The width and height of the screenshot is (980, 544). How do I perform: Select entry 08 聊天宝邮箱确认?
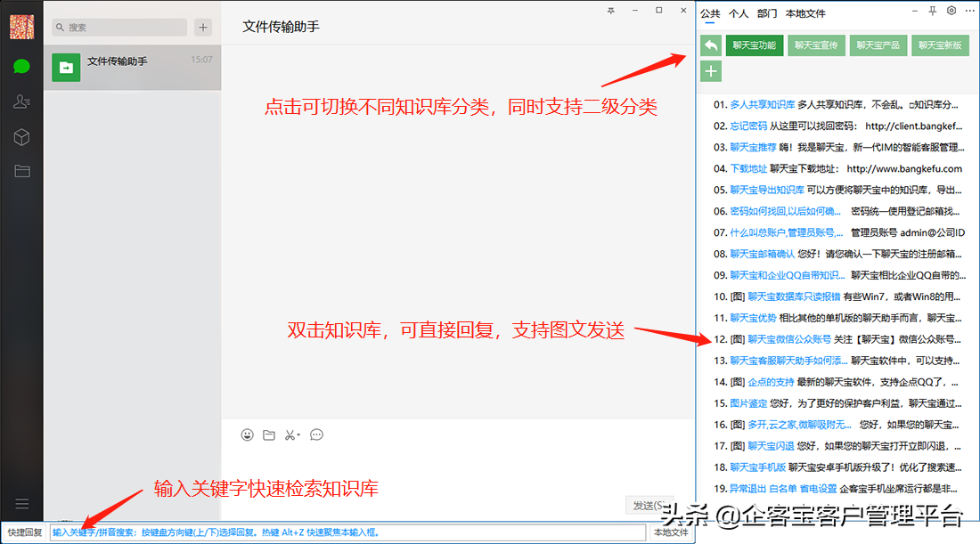point(837,255)
